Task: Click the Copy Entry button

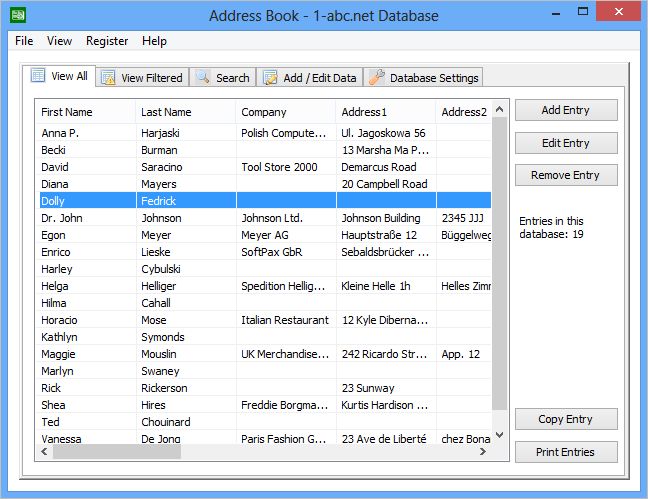Action: 565,419
